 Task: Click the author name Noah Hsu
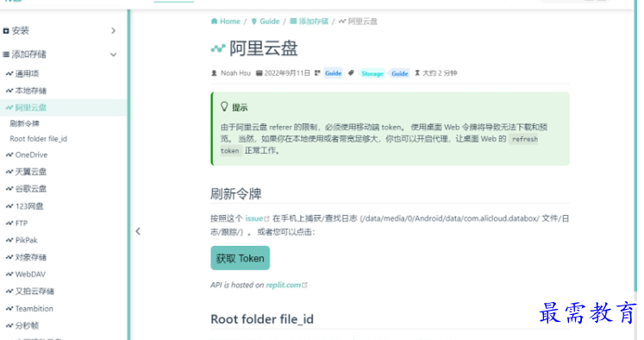tap(235, 73)
